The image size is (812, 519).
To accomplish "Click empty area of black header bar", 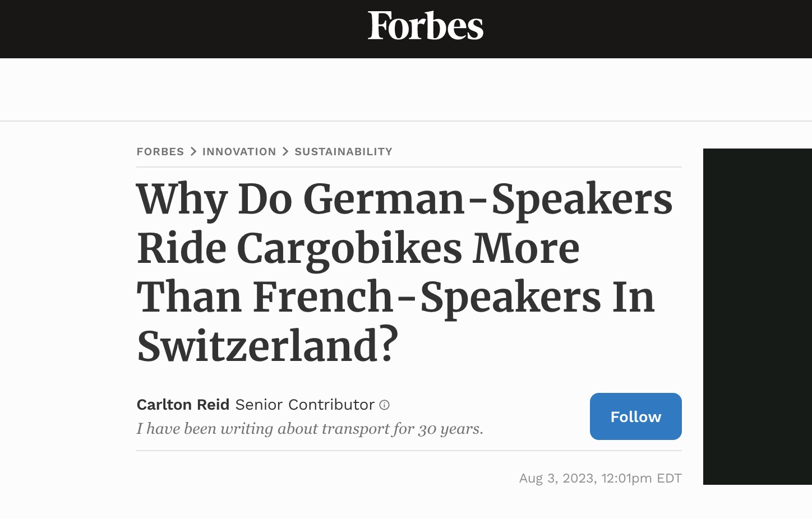I will (168, 28).
